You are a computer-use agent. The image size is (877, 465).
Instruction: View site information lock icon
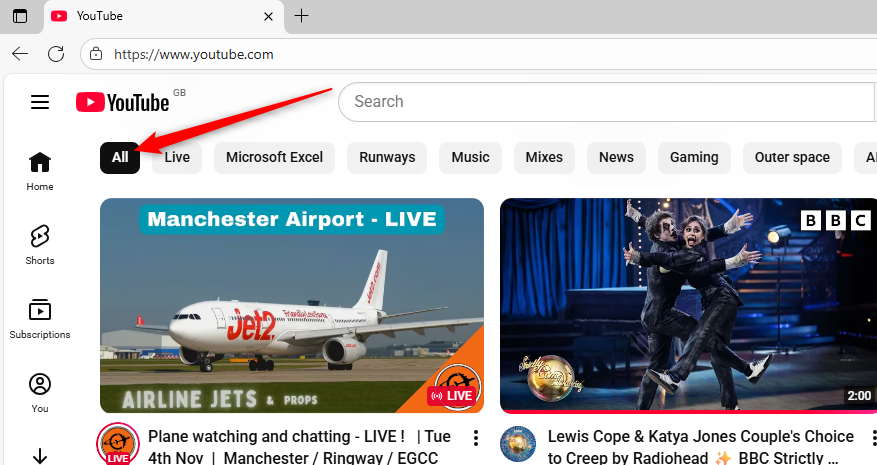tap(96, 54)
